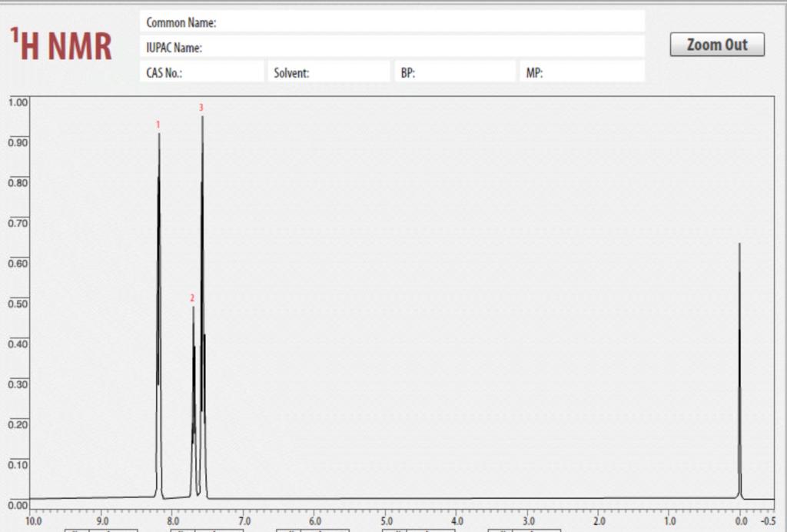Click the Zoom Out button

(716, 45)
